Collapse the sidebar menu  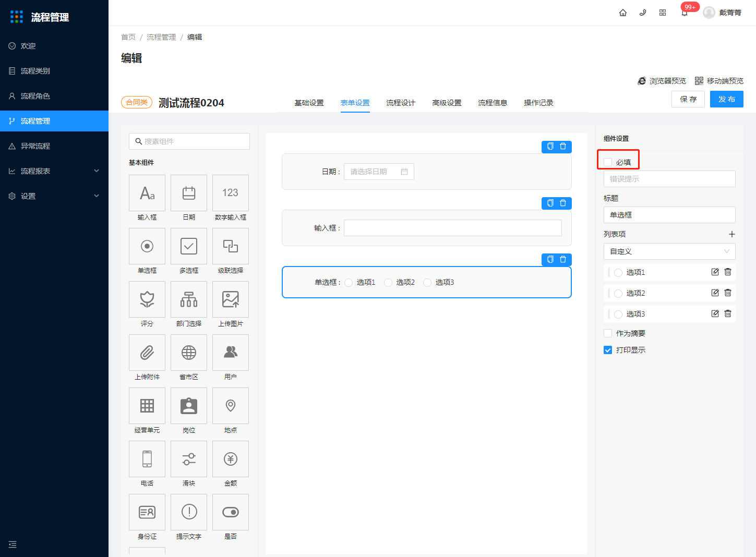click(x=13, y=544)
